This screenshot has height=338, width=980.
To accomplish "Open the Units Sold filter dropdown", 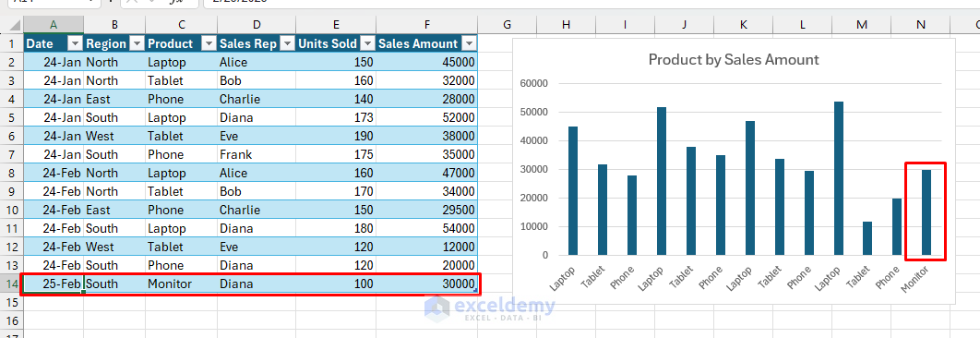I will point(368,43).
